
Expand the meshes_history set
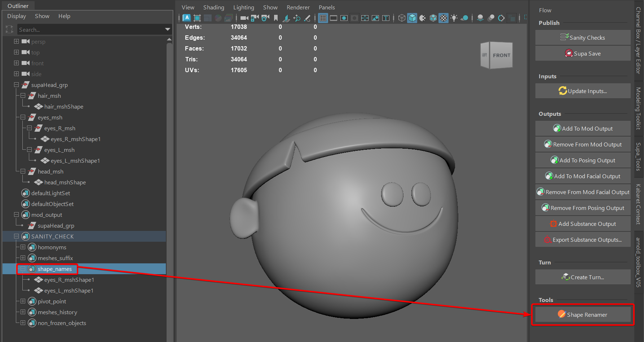[23, 312]
